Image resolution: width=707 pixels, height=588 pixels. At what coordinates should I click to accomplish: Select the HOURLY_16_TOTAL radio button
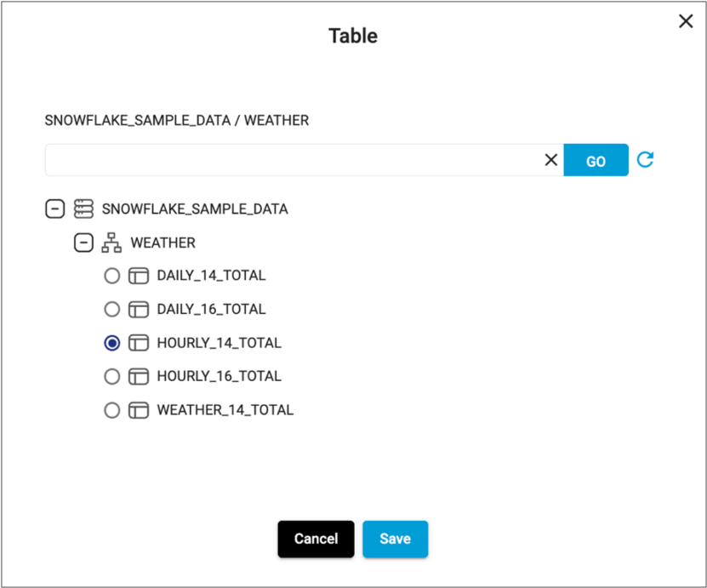pyautogui.click(x=111, y=376)
